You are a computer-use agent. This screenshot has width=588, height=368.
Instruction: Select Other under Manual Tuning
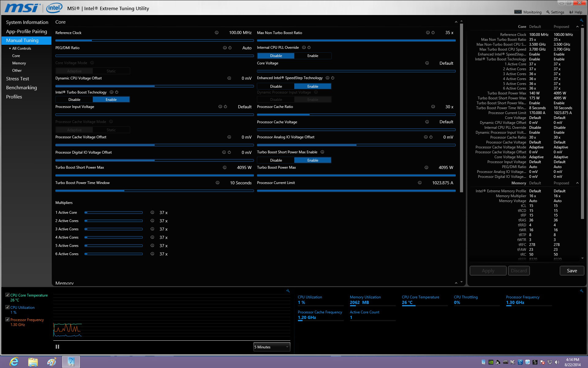17,71
